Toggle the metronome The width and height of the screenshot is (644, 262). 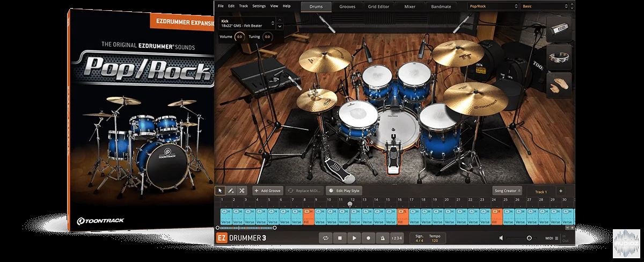click(383, 238)
